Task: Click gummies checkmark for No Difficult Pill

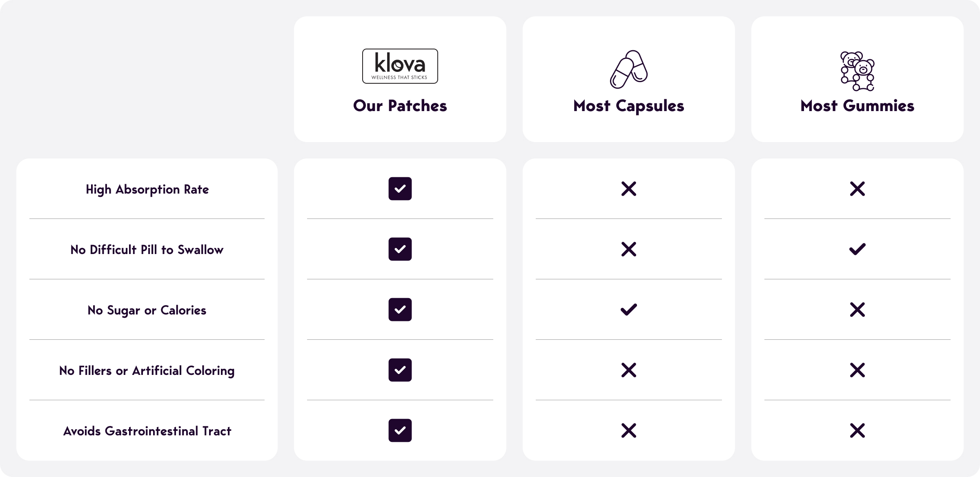Action: click(x=857, y=249)
